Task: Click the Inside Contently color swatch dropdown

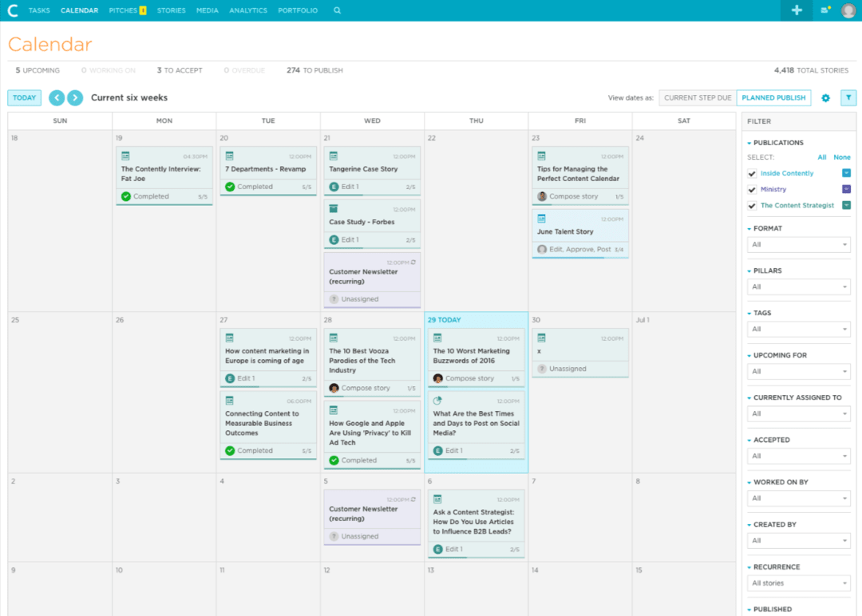Action: click(x=848, y=173)
